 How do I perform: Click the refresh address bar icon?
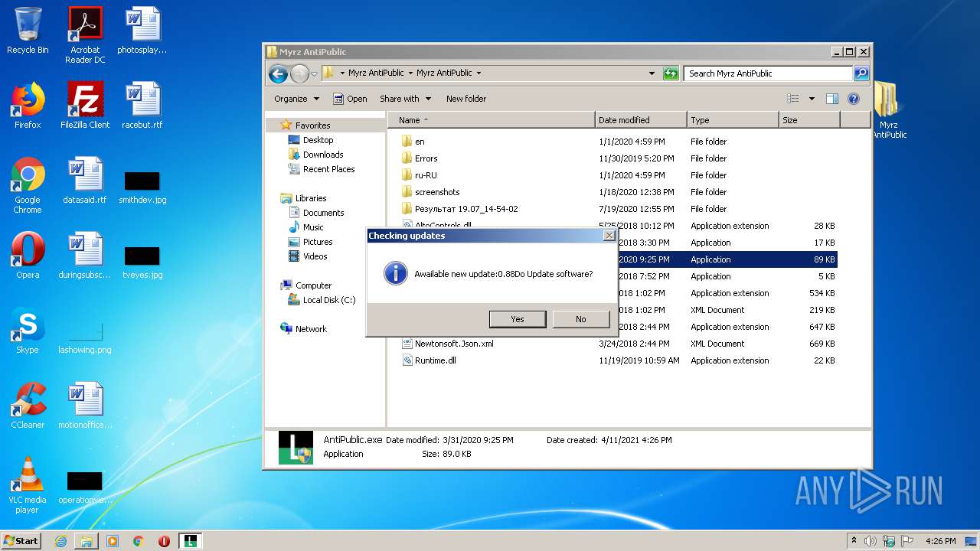click(x=671, y=73)
